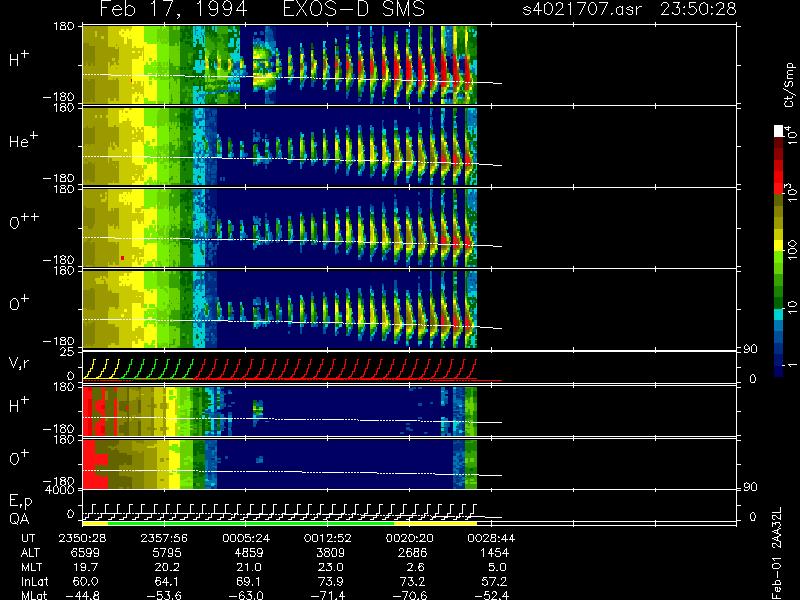The height and width of the screenshot is (600, 800).
Task: Pick the cyan band of the color bar
Action: click(779, 315)
